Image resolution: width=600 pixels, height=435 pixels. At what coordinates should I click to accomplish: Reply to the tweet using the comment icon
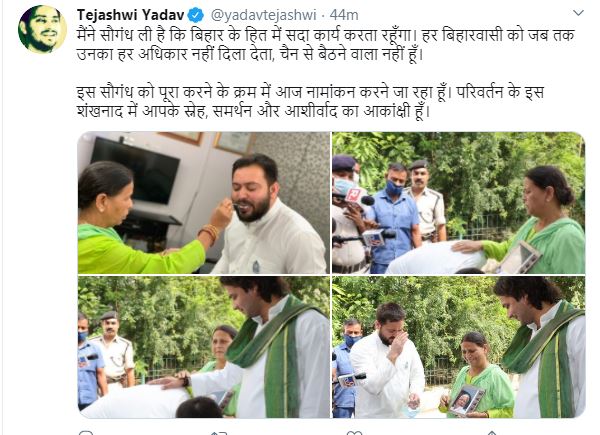point(86,432)
